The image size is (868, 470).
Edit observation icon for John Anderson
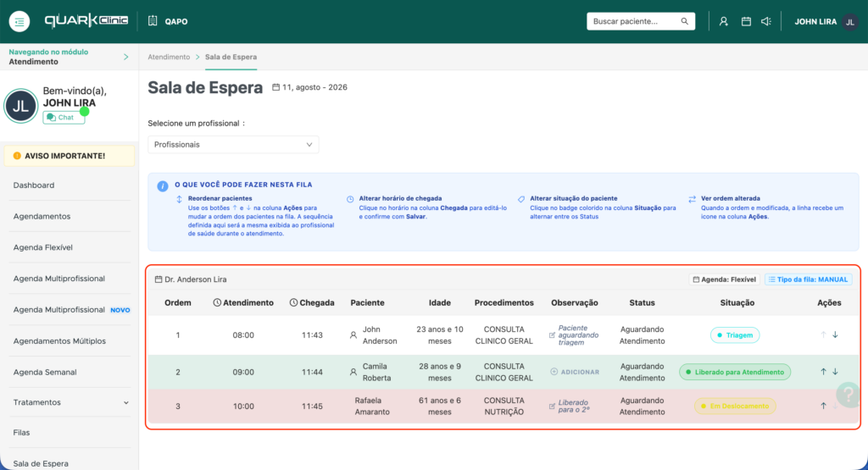(552, 335)
